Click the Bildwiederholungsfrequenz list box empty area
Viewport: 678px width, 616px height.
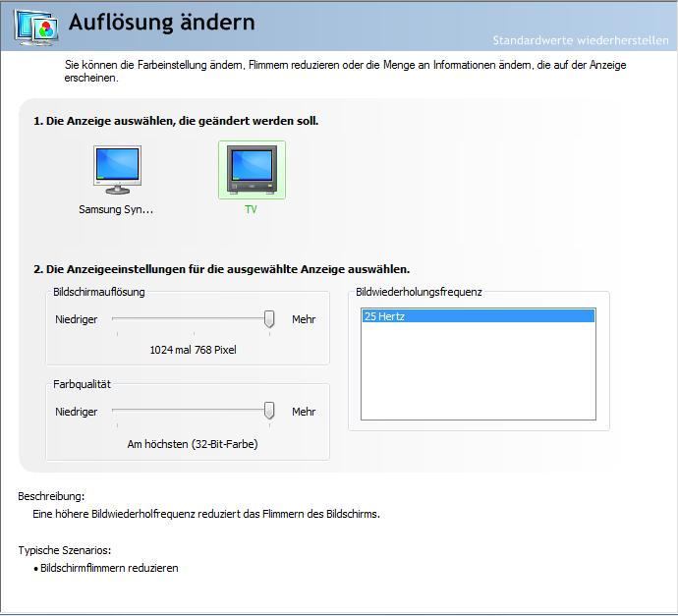[479, 371]
